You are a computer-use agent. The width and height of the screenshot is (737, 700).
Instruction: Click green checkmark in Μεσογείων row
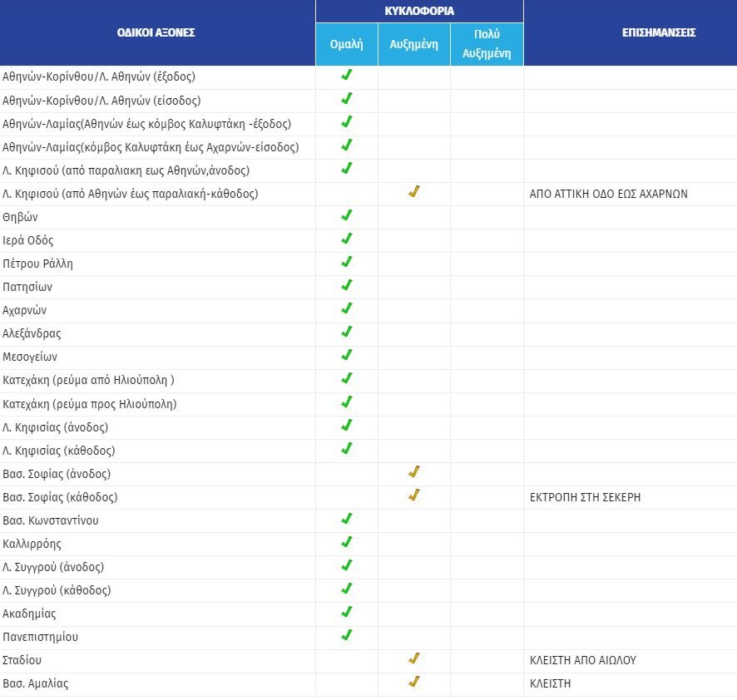[347, 355]
